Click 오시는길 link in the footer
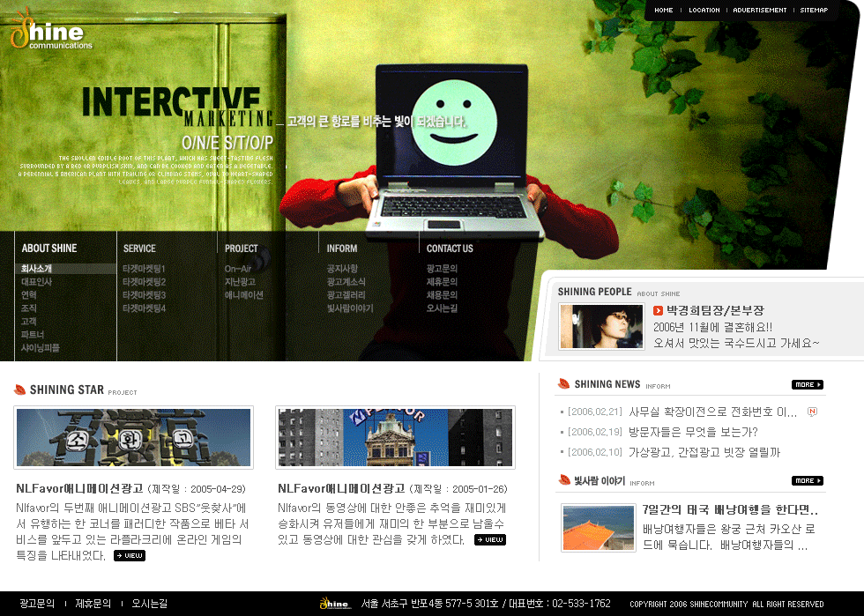 click(149, 604)
